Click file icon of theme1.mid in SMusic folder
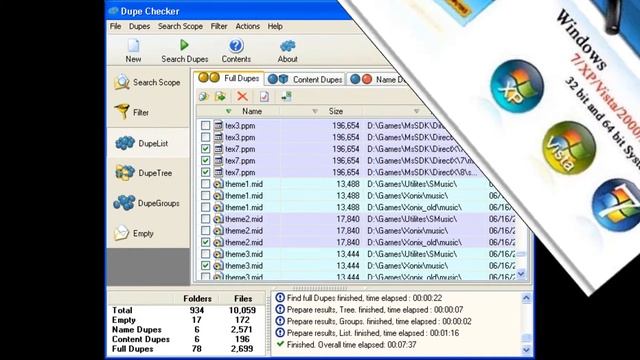640x360 pixels. (218, 184)
